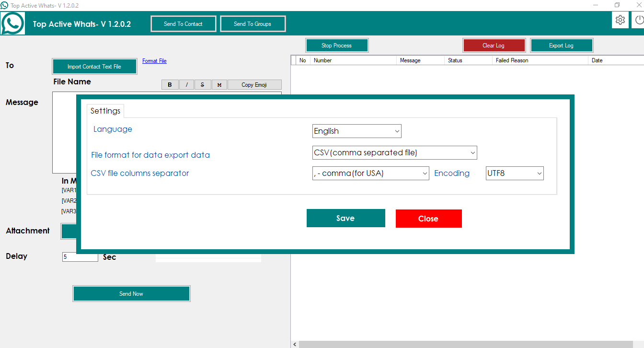Click the small title bar app icon
The height and width of the screenshot is (348, 644).
point(4,5)
